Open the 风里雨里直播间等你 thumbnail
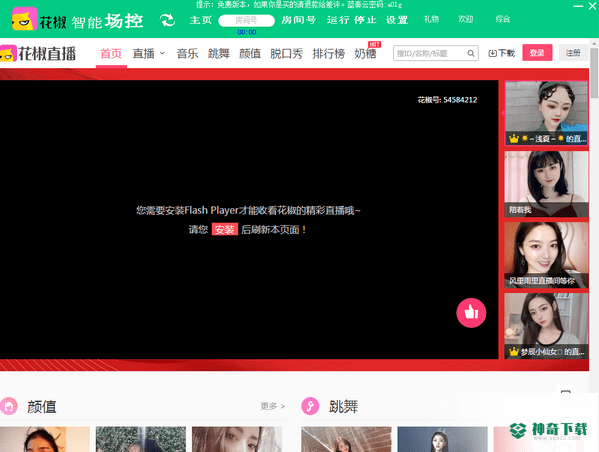 [x=546, y=255]
